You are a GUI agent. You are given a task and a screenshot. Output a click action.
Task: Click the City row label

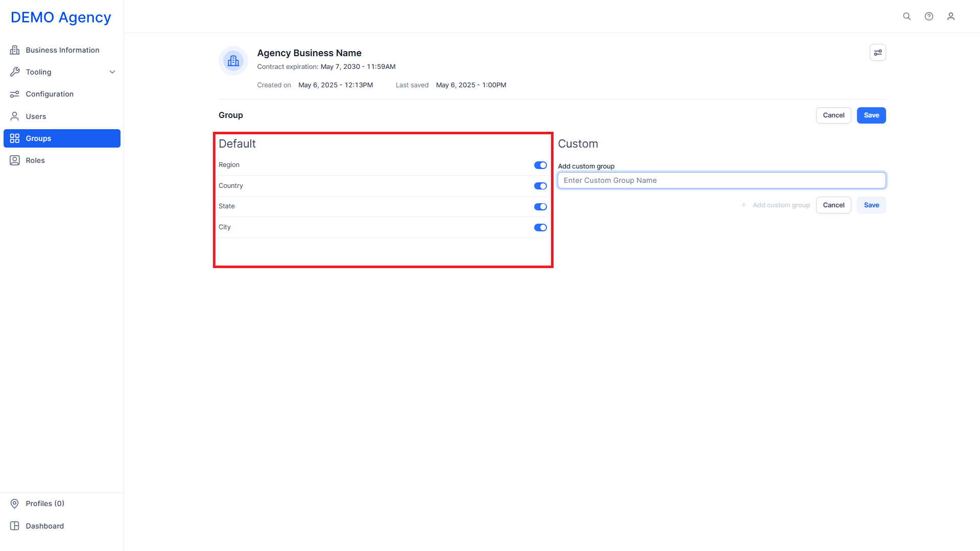[225, 227]
